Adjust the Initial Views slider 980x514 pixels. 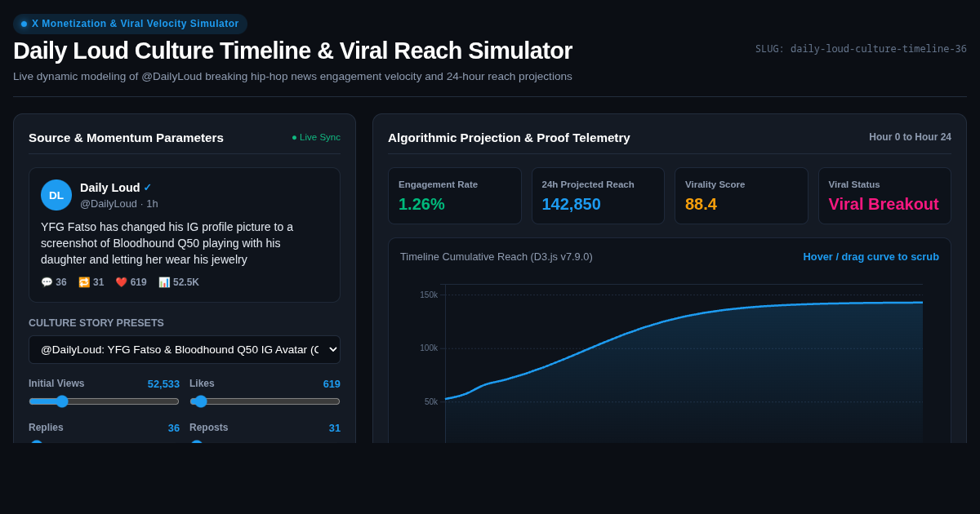[x=104, y=401]
